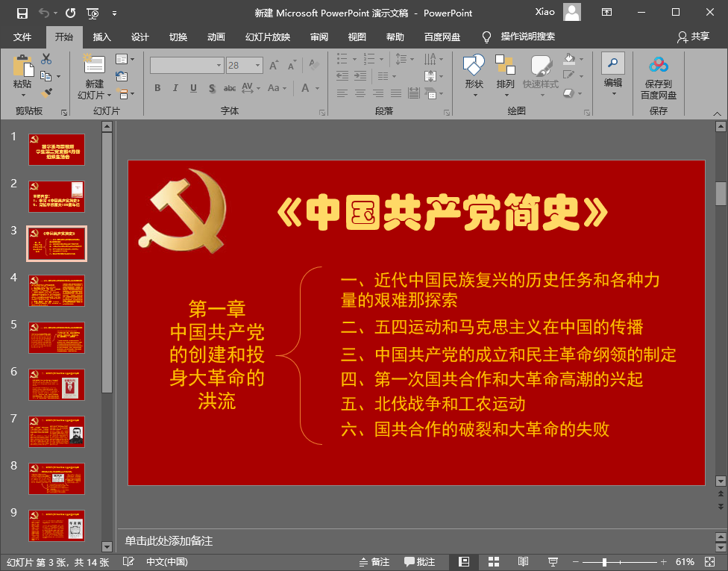Select slide 7 thumbnail with portrait
Screen dimensions: 728x571
pyautogui.click(x=57, y=431)
